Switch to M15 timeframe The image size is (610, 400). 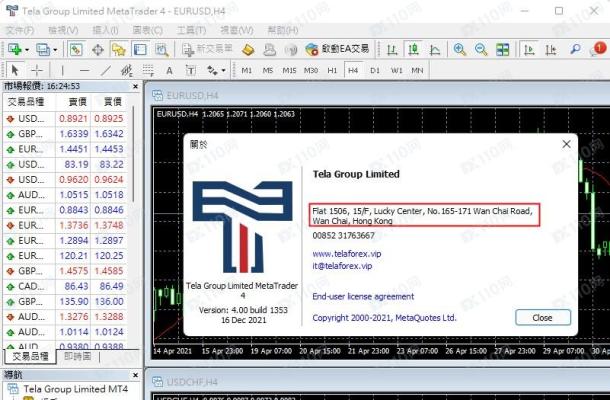point(289,70)
